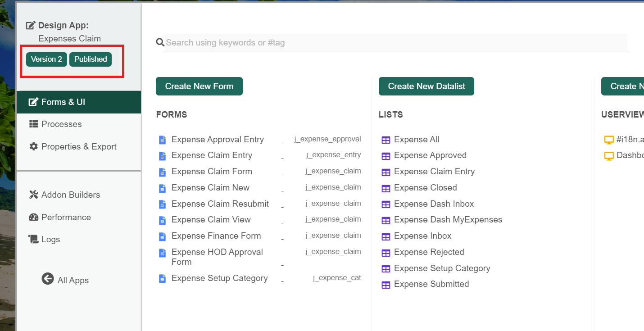
Task: Open the Expense Dash MyExpenses list
Action: [x=448, y=220]
